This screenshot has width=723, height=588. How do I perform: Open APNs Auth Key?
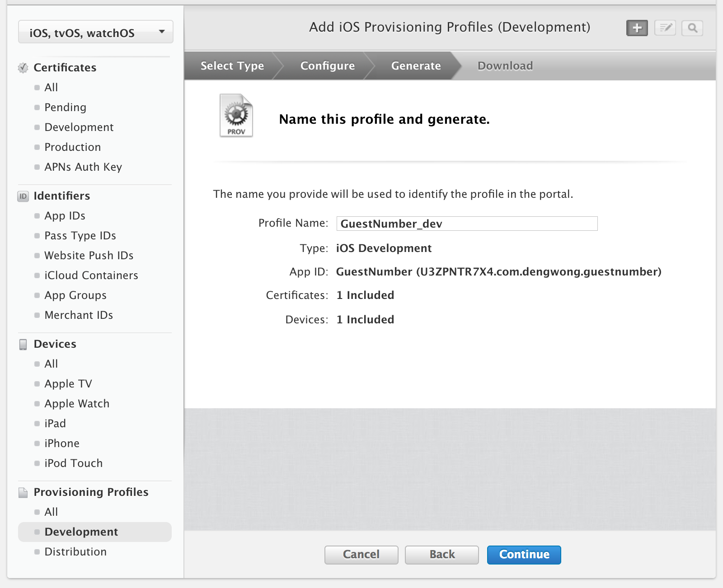coord(83,167)
